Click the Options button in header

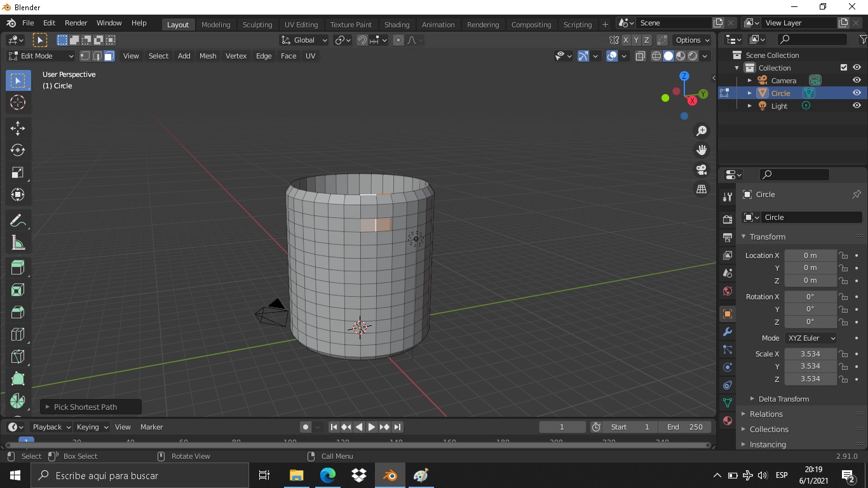point(692,40)
